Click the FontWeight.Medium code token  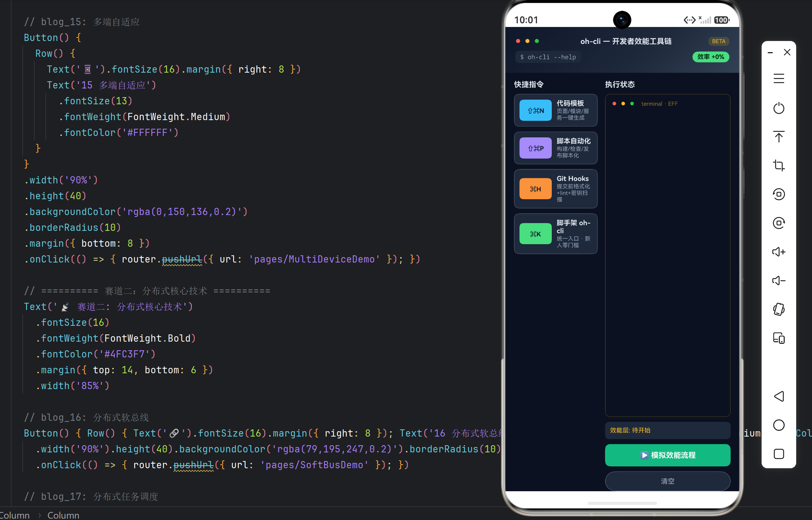(176, 117)
